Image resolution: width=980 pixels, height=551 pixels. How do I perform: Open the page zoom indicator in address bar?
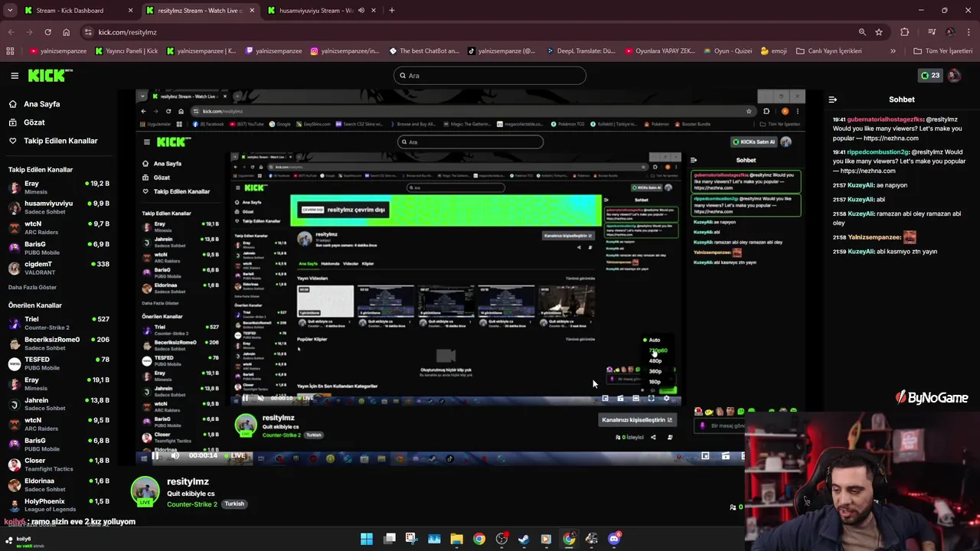[862, 32]
